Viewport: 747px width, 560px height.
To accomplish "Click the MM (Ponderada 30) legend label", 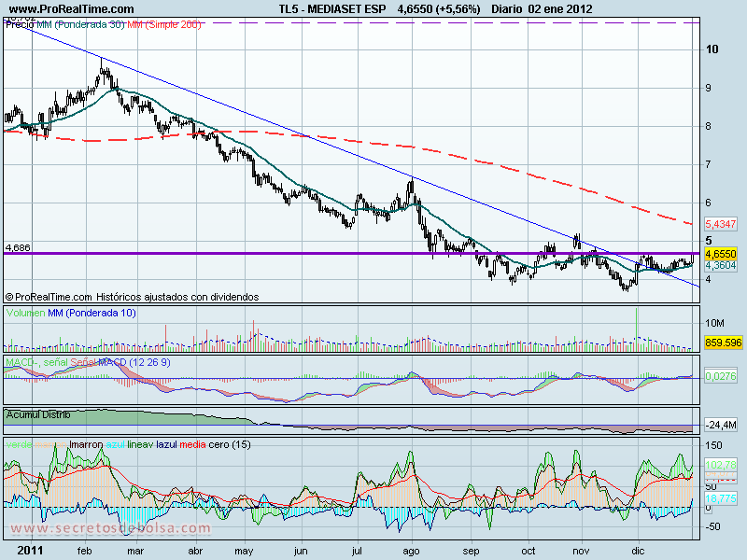I will [x=80, y=24].
